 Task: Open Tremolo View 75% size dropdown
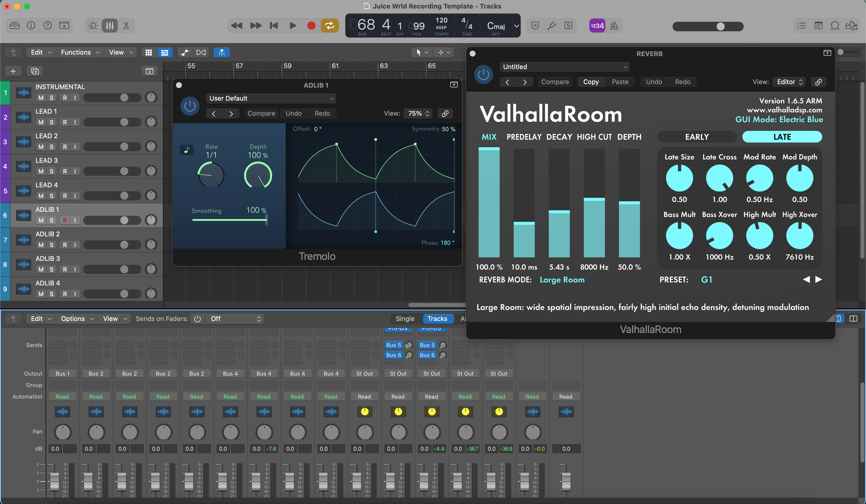(x=418, y=114)
